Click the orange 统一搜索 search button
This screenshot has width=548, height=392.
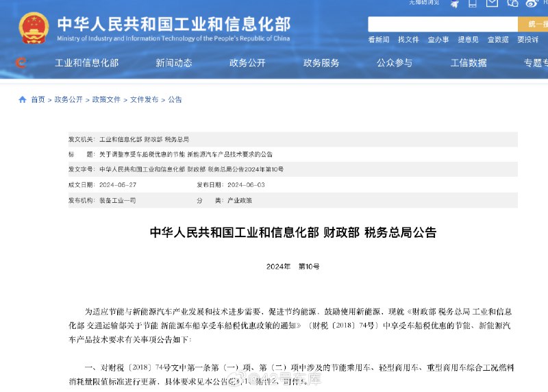tap(533, 24)
